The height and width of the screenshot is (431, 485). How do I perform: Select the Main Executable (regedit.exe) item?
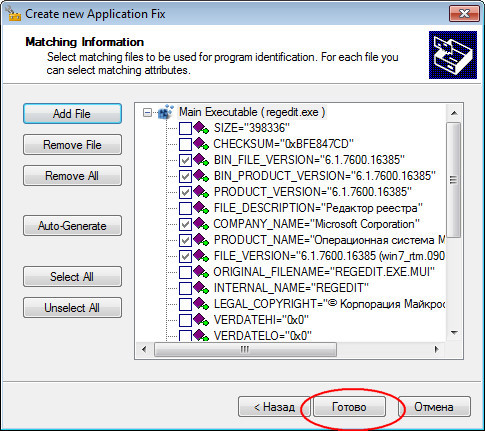[252, 112]
